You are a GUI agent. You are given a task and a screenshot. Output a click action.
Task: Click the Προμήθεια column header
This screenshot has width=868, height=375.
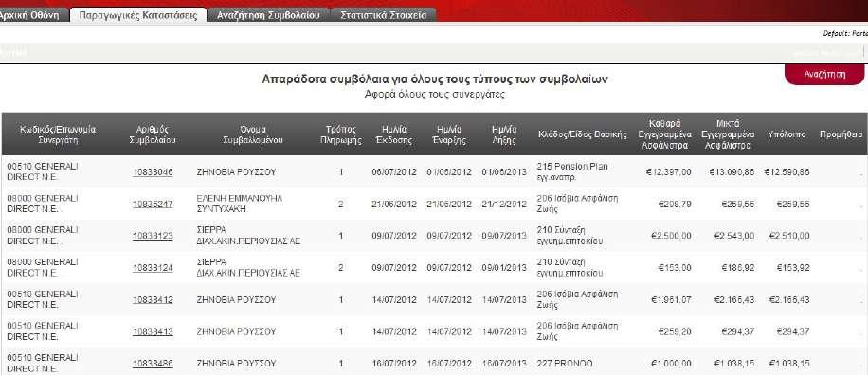click(841, 134)
